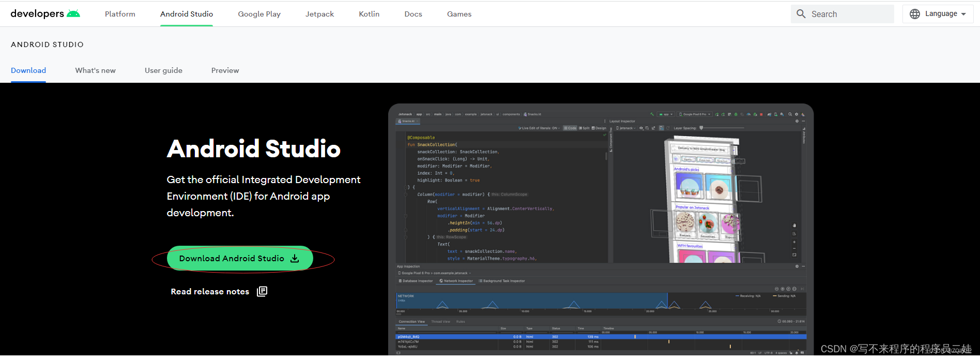
Task: Toggle the highlighted live updates button in Layout Inspector
Action: [662, 128]
